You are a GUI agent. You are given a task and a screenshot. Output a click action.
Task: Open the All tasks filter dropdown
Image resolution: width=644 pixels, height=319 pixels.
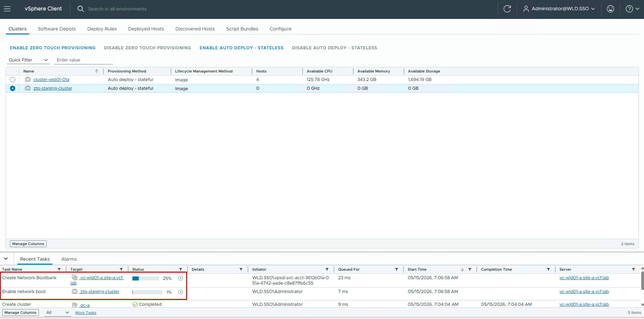[57, 313]
